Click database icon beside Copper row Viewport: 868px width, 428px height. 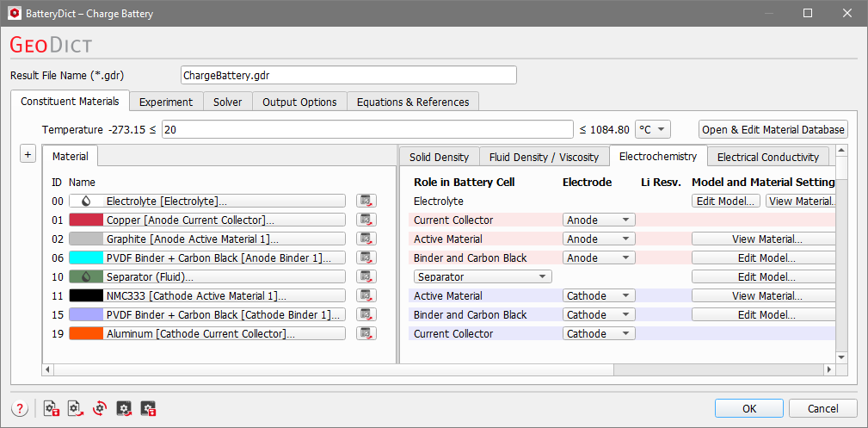[x=366, y=220]
